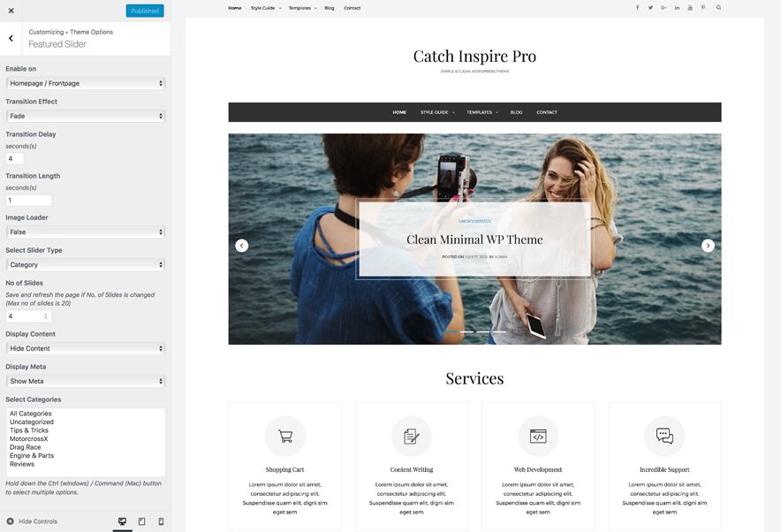Select Contact in the top menu bar
The width and height of the screenshot is (781, 532).
[352, 8]
